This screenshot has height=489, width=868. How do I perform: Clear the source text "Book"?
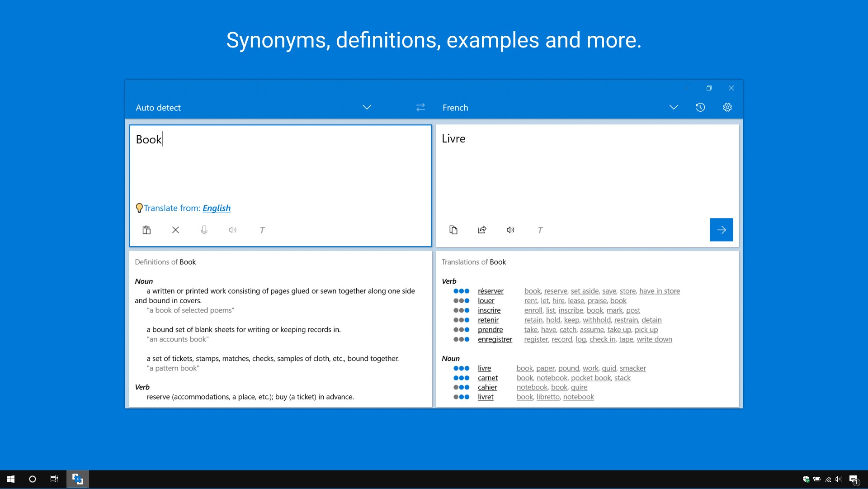[175, 230]
